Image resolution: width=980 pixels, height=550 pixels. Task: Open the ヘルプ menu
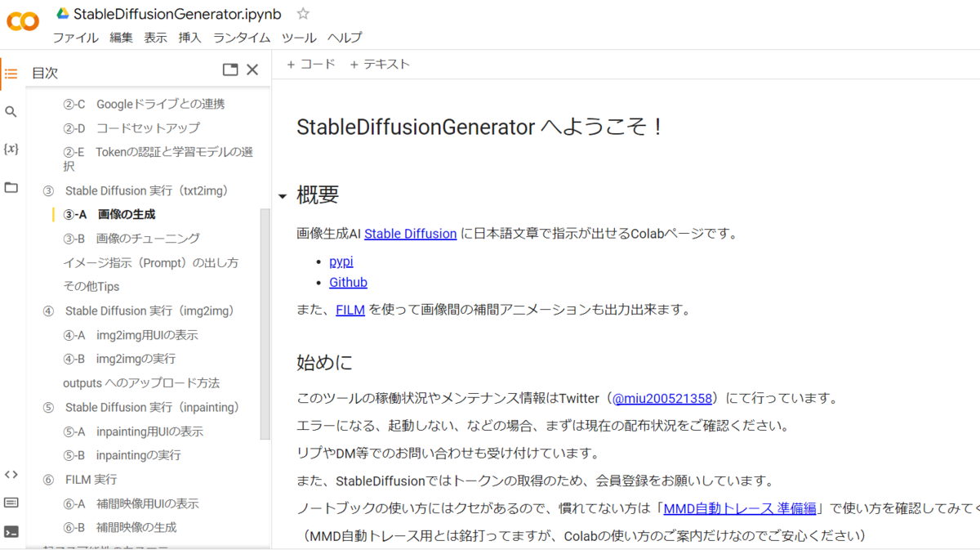click(x=345, y=38)
